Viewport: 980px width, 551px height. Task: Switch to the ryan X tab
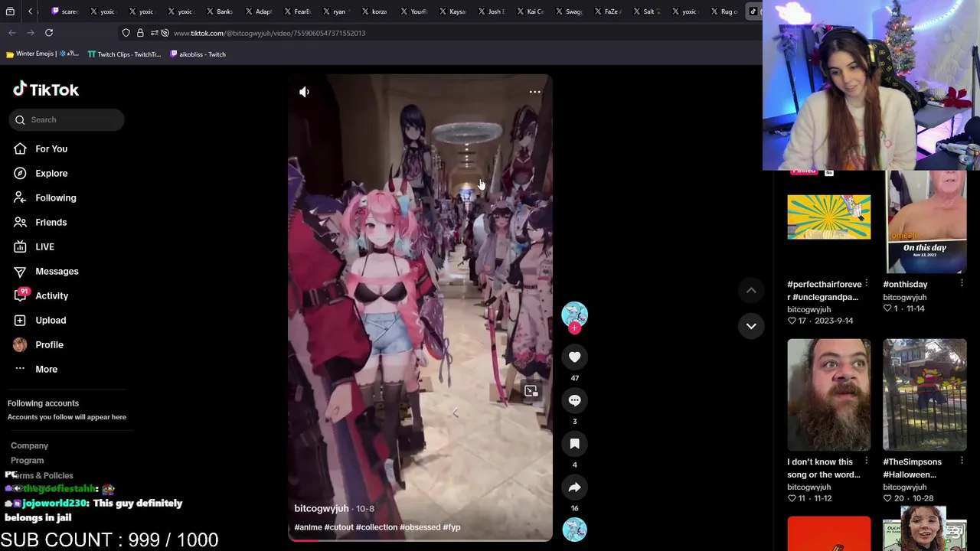click(335, 11)
